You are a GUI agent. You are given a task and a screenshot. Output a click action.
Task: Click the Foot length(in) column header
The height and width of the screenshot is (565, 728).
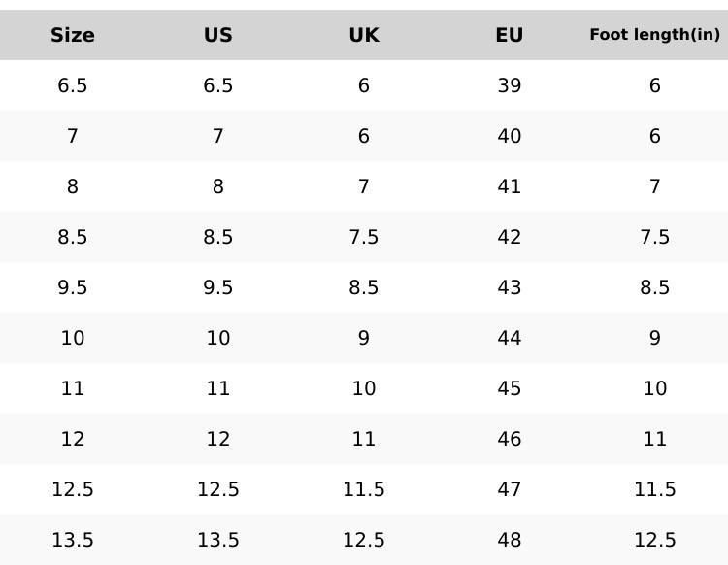655,35
